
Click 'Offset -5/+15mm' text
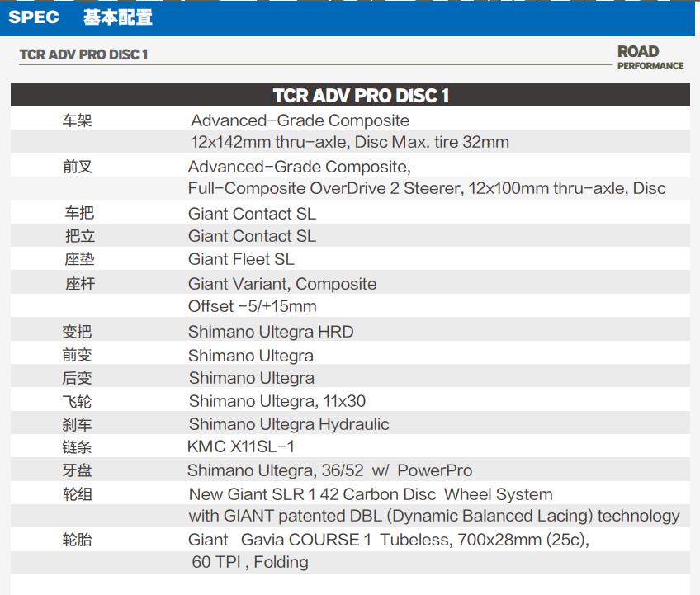click(x=253, y=306)
